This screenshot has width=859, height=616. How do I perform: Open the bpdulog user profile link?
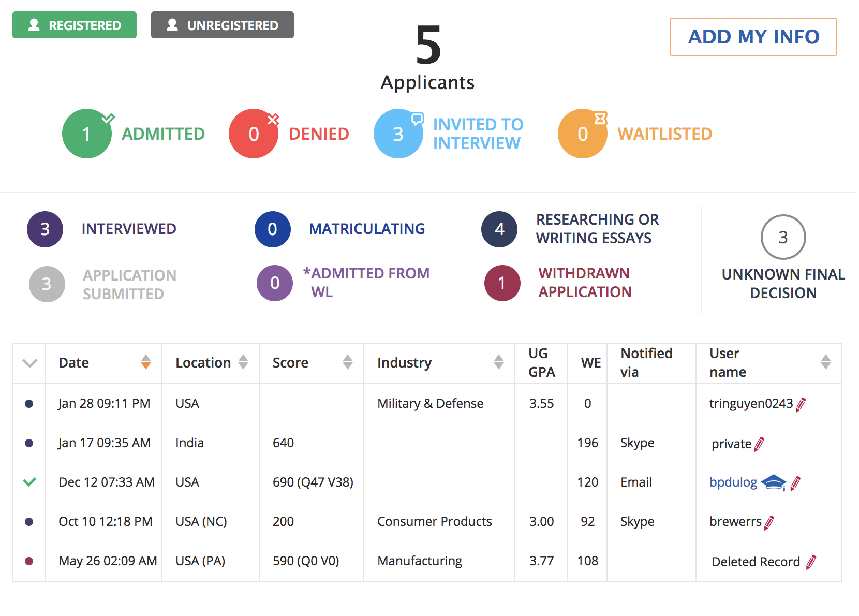(733, 482)
